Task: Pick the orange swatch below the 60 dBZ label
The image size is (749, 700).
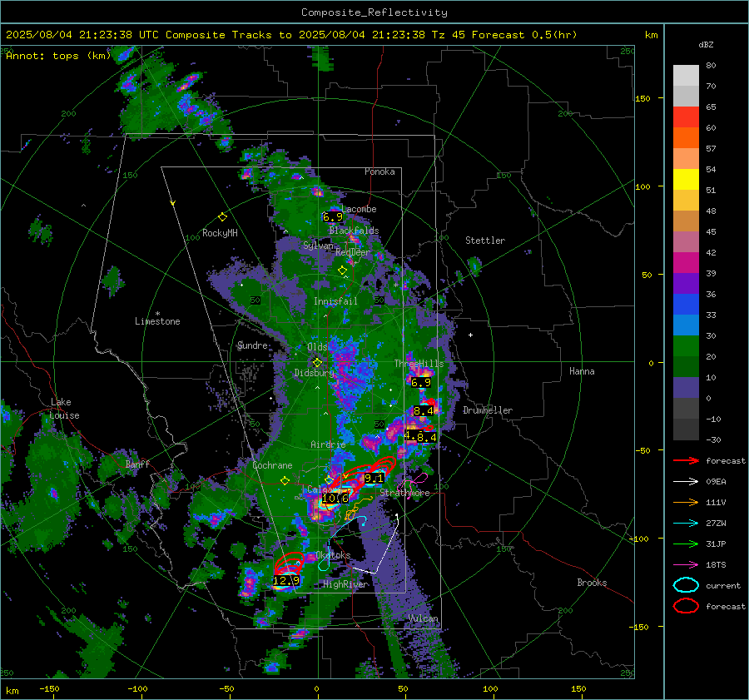Action: tap(686, 138)
